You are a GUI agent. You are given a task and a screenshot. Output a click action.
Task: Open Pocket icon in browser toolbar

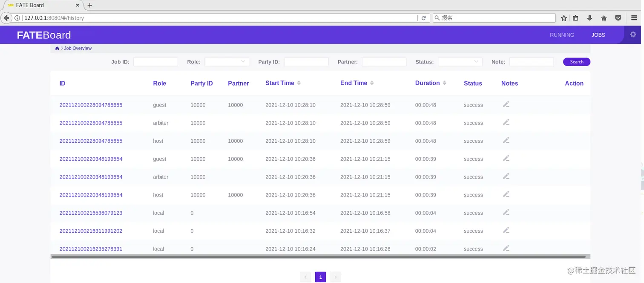pos(618,18)
